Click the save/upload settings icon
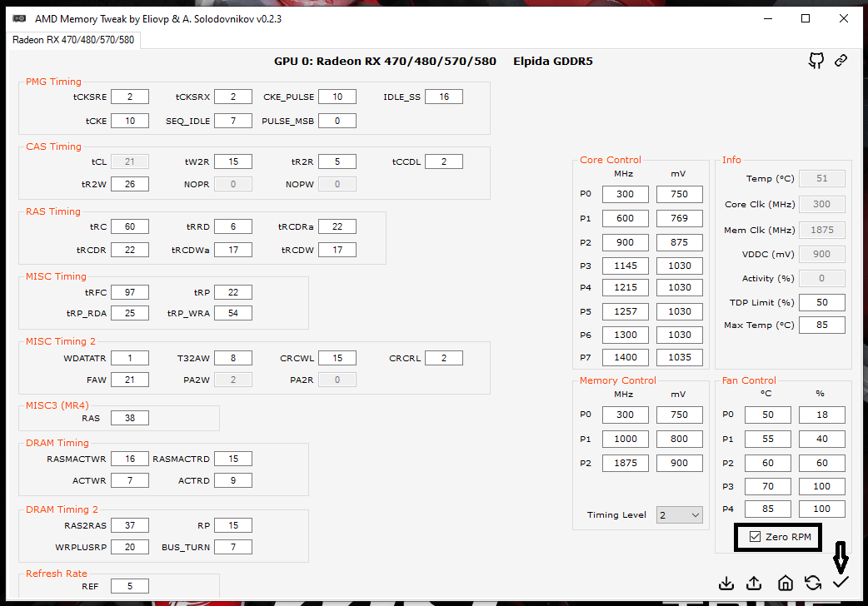868x606 pixels. point(754,584)
